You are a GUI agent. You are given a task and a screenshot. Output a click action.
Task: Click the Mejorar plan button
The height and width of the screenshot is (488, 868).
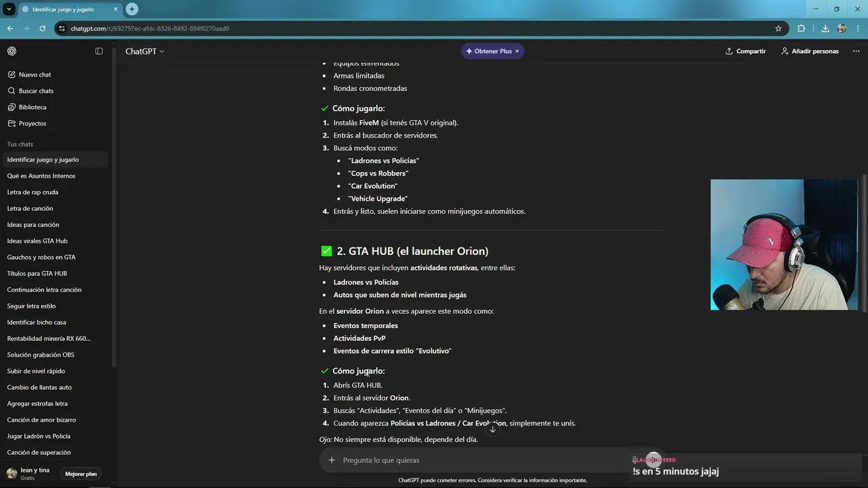[x=81, y=474]
